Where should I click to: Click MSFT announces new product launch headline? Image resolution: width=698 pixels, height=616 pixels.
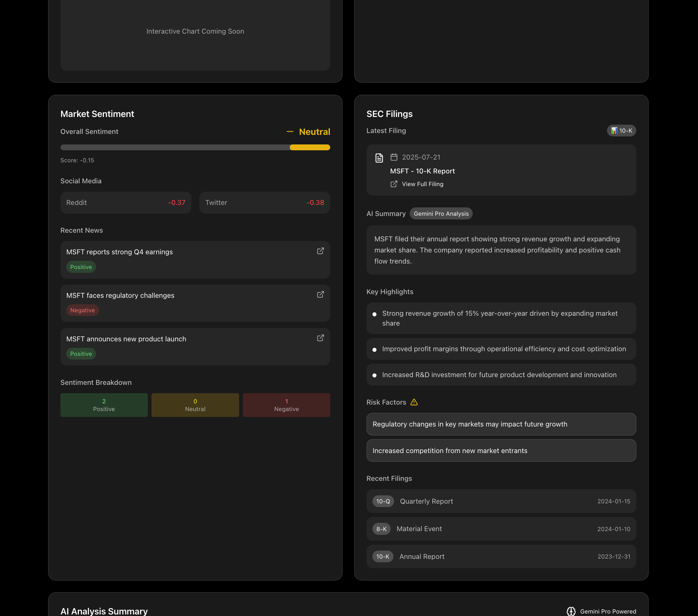(126, 339)
